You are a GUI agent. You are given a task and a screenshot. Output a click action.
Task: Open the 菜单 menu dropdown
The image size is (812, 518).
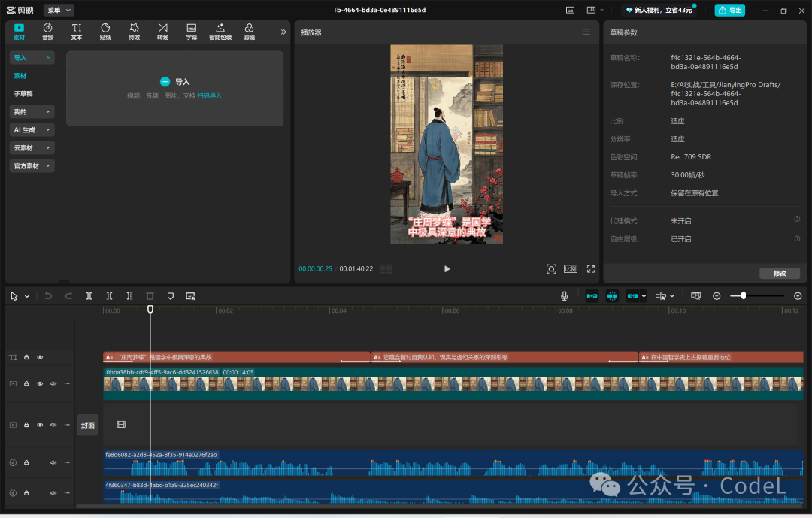point(59,10)
